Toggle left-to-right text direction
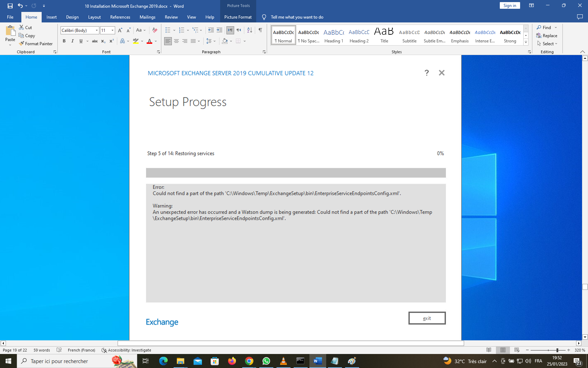 pyautogui.click(x=230, y=30)
